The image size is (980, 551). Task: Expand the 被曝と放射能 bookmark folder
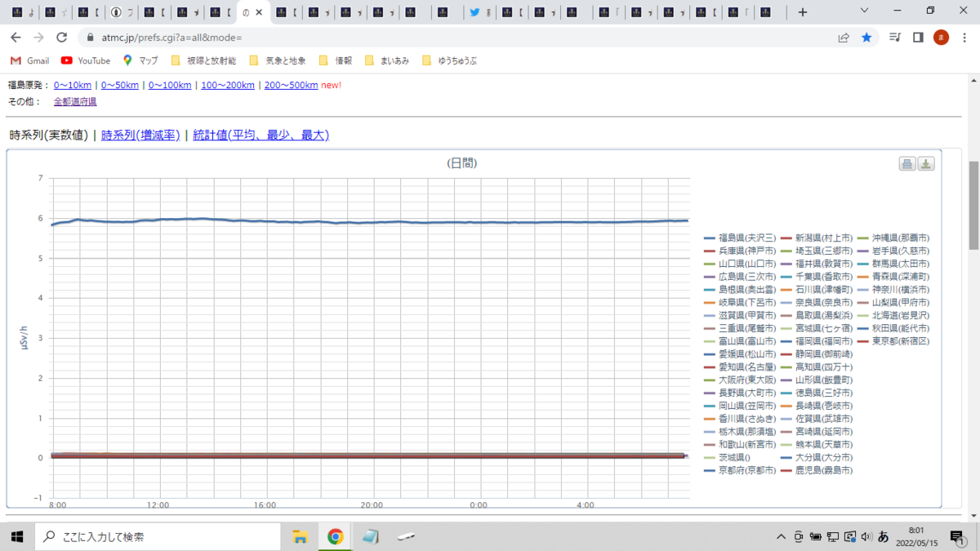pos(203,60)
